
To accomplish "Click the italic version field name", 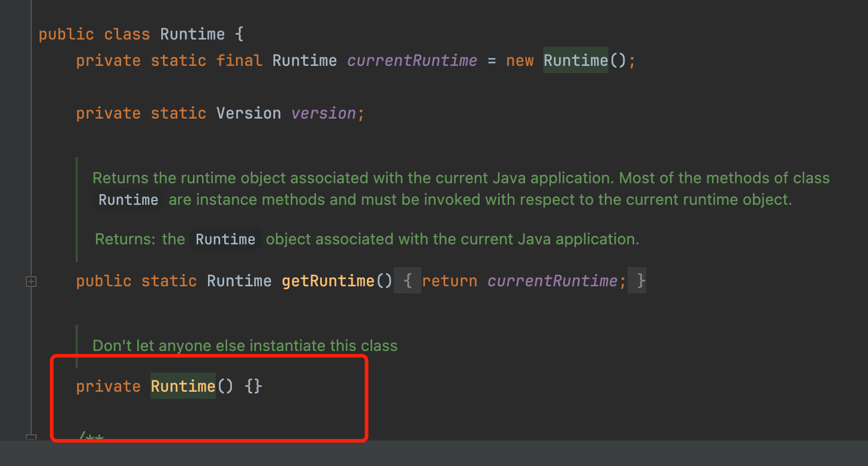I will coord(324,113).
